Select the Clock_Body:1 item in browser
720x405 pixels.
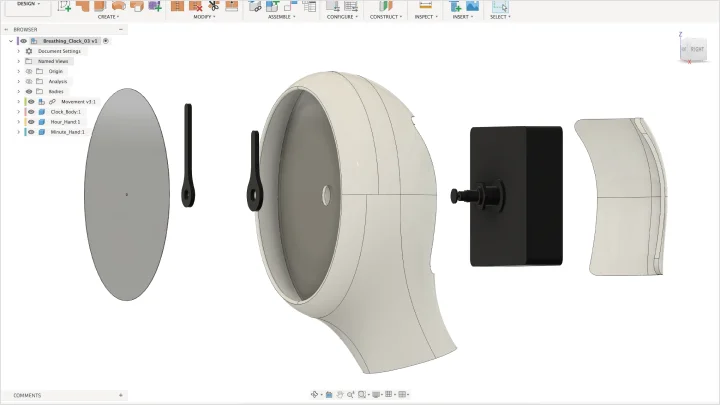(66, 112)
